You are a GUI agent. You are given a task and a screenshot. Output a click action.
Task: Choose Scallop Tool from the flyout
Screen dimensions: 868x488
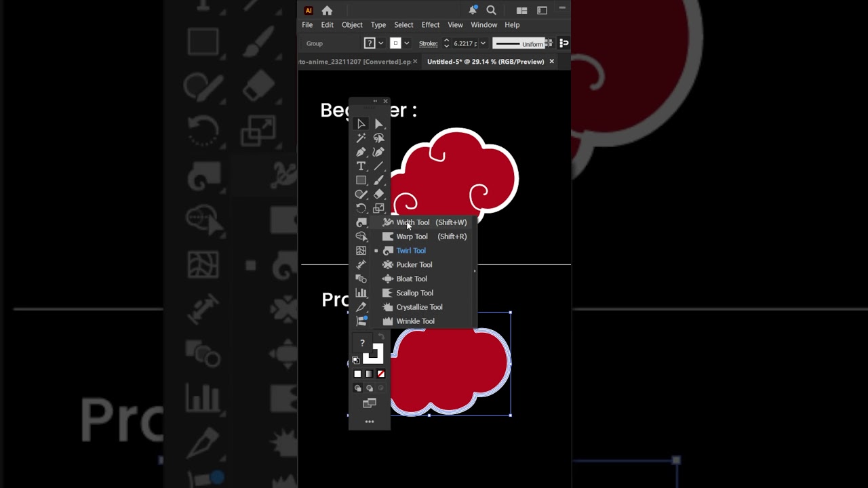[425, 293]
